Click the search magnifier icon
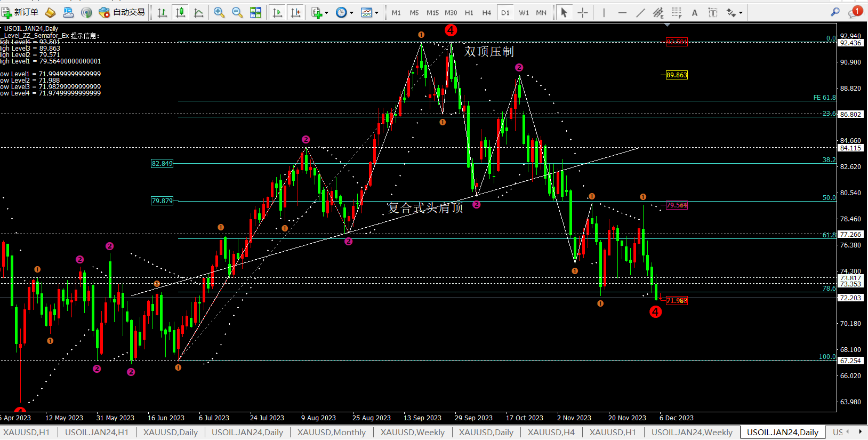The height and width of the screenshot is (440, 868). 835,12
